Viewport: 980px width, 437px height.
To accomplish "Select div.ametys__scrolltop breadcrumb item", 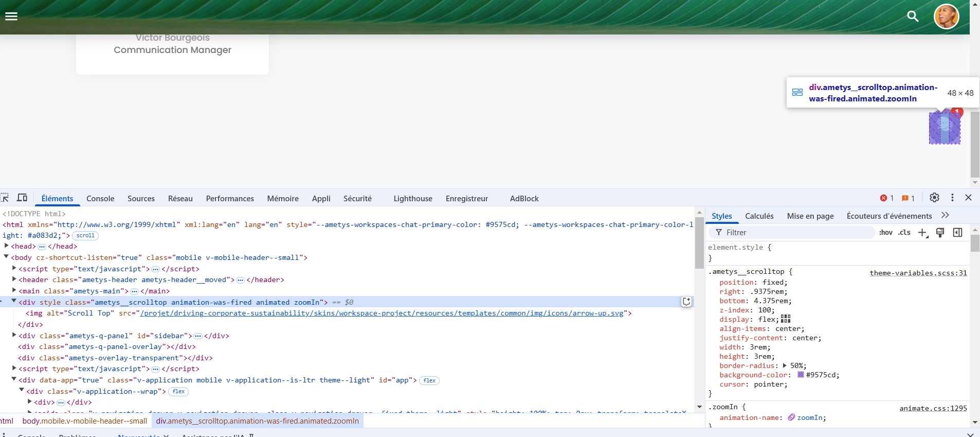I will click(x=258, y=421).
